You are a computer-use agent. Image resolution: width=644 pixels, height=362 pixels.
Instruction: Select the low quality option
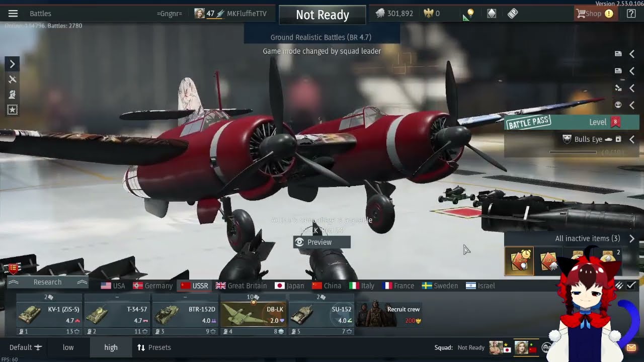click(68, 347)
